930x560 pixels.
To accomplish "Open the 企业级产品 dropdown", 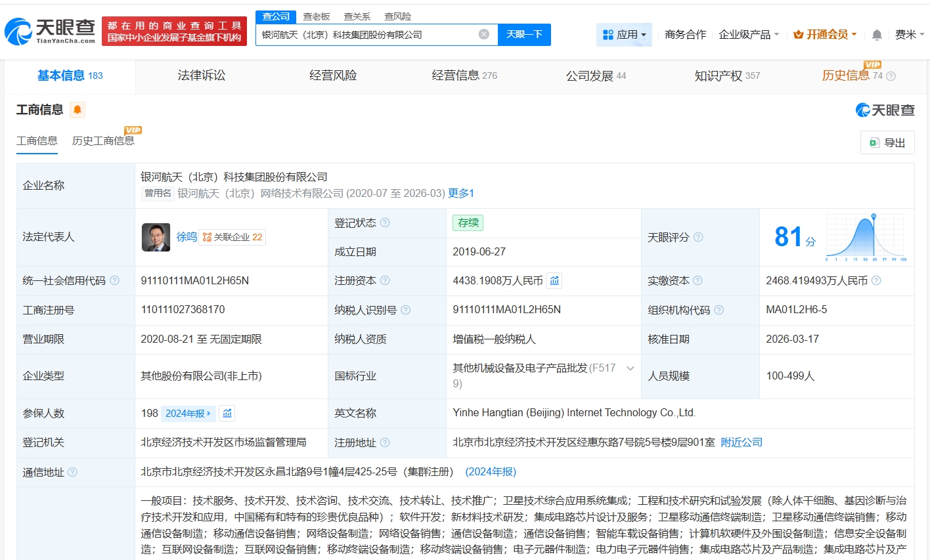I will pos(749,35).
